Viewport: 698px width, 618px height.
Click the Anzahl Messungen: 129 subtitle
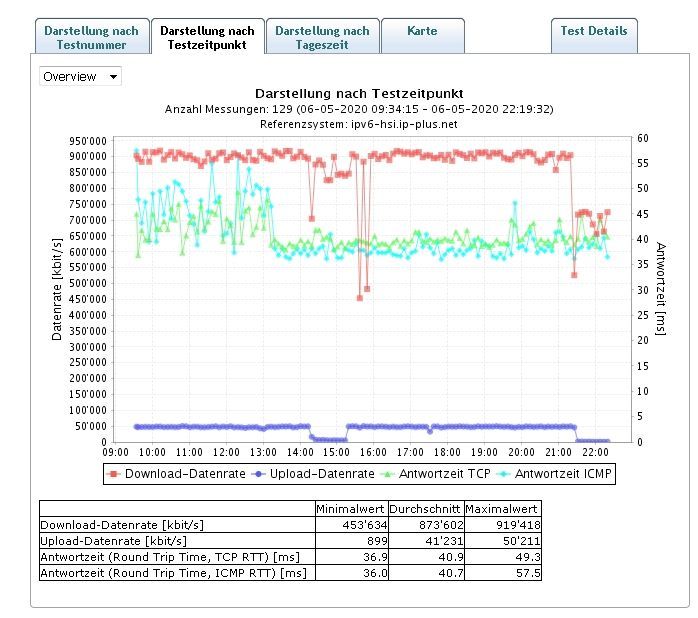click(x=359, y=109)
